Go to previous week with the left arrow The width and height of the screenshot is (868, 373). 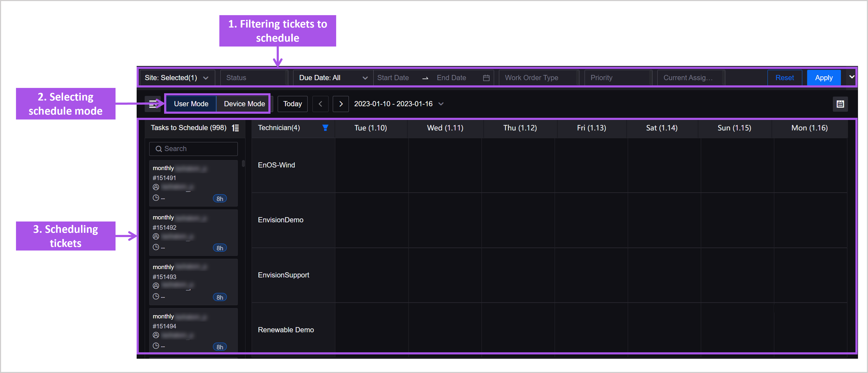click(320, 104)
